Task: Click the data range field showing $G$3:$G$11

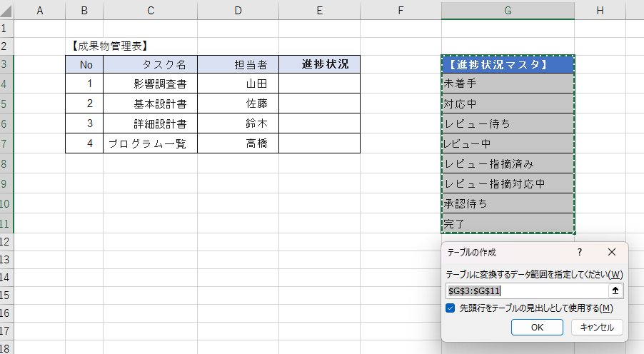Action: 525,290
